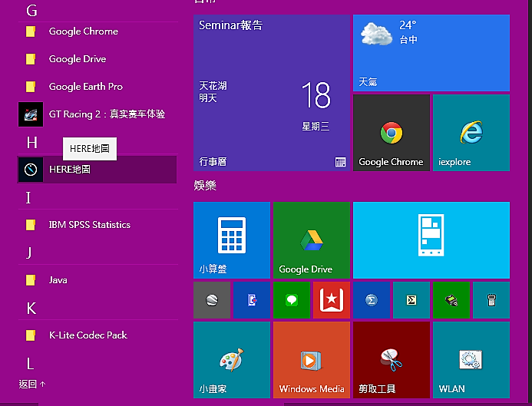
Task: Open the 天氣 weather tile showing 24°
Action: coord(431,53)
